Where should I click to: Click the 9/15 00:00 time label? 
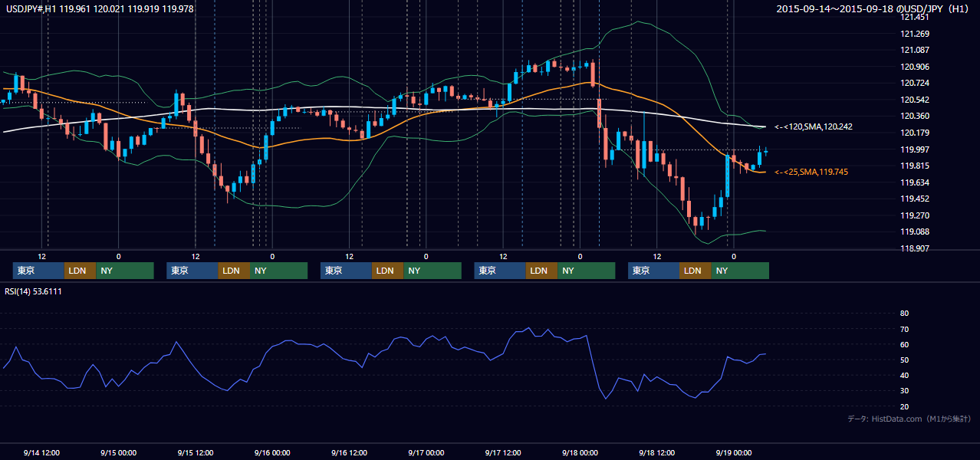click(x=118, y=452)
